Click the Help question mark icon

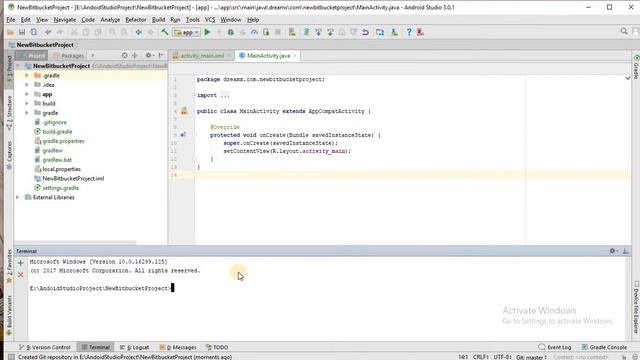click(x=409, y=32)
